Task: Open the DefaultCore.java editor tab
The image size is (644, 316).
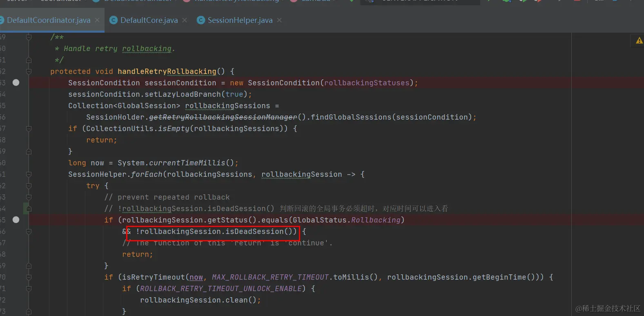Action: click(149, 20)
